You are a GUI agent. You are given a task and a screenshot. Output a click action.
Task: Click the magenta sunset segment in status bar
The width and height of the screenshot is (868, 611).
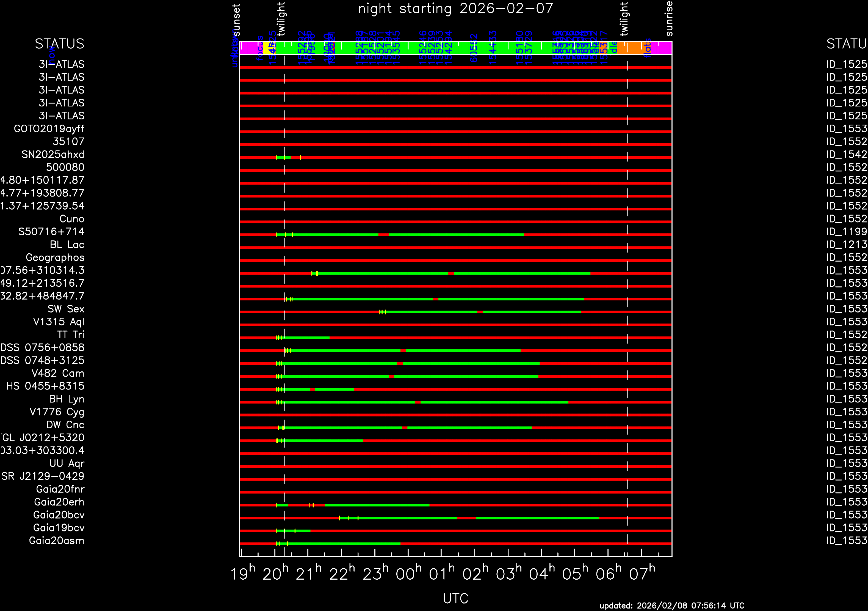(250, 48)
